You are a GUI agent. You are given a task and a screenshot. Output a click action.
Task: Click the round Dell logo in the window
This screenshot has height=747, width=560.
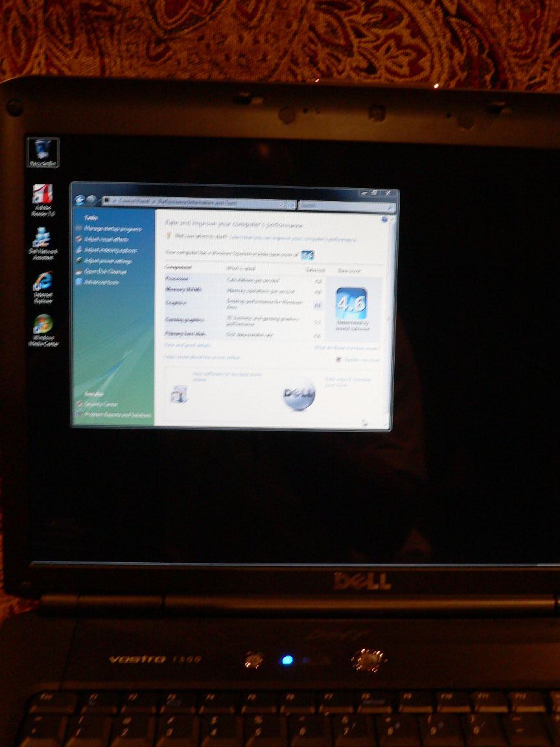[299, 394]
